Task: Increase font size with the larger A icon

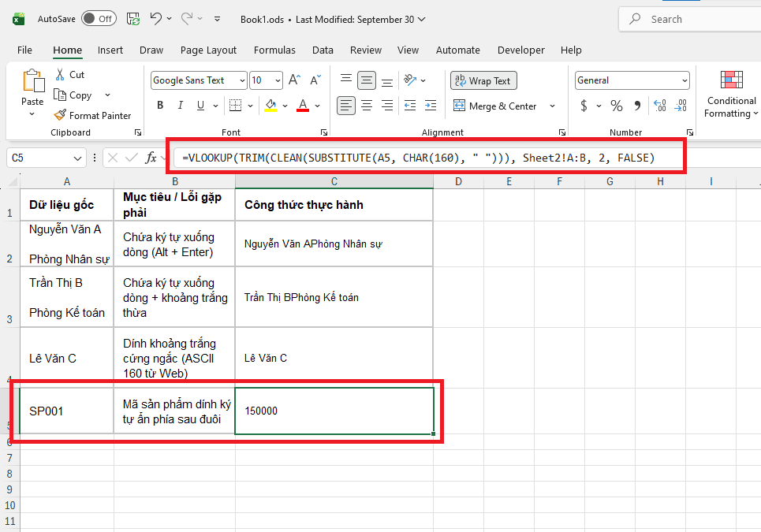Action: pos(295,80)
